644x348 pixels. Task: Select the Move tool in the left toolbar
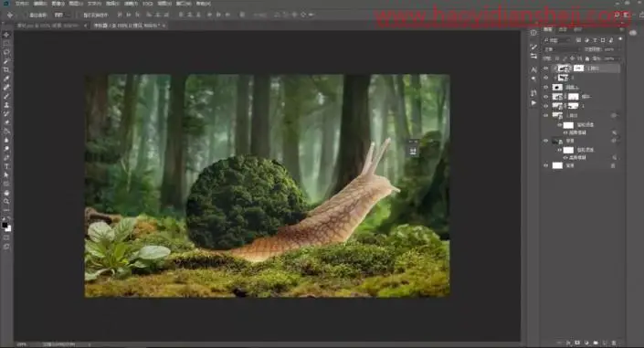[6, 35]
